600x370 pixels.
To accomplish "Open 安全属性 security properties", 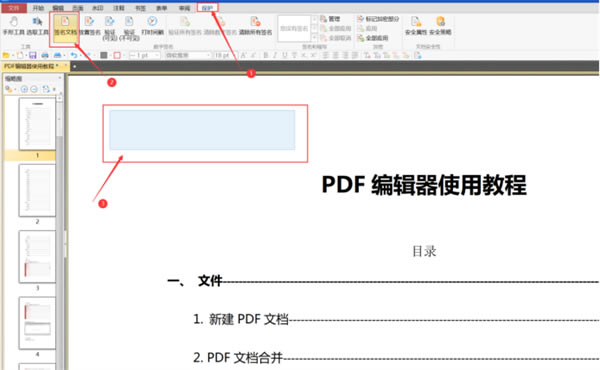I will (x=416, y=26).
